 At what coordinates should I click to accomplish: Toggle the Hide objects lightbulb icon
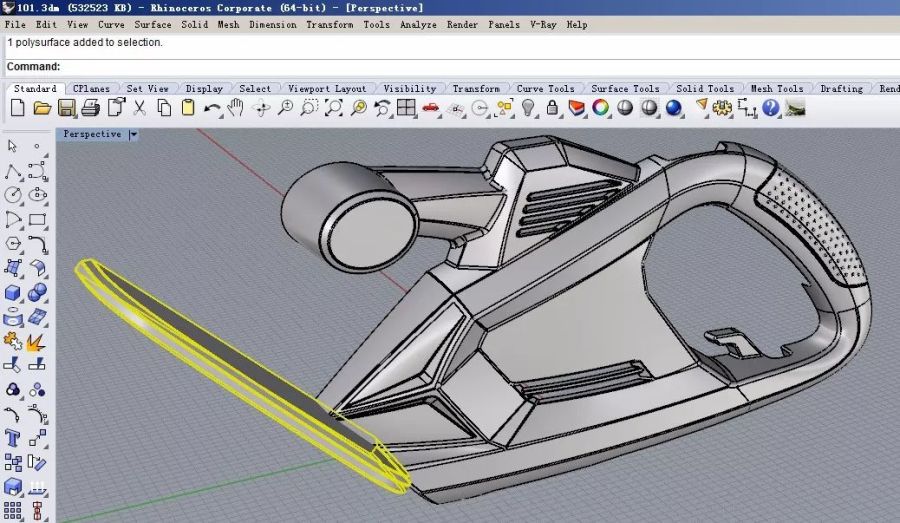[528, 108]
